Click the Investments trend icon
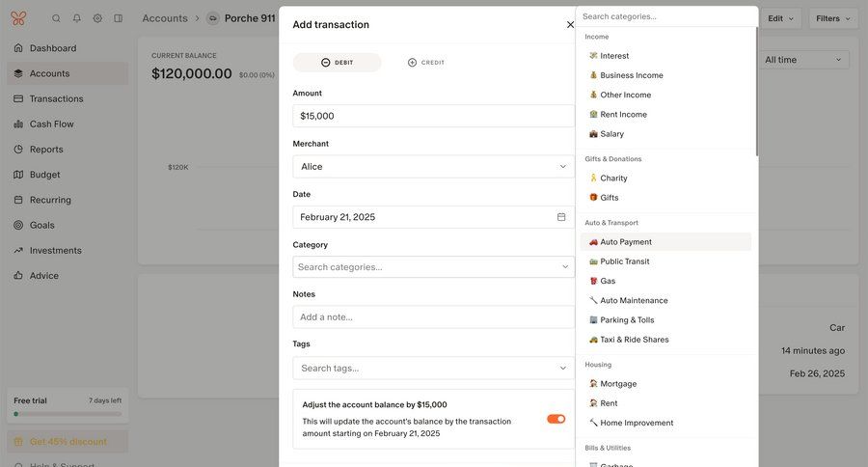 point(18,251)
